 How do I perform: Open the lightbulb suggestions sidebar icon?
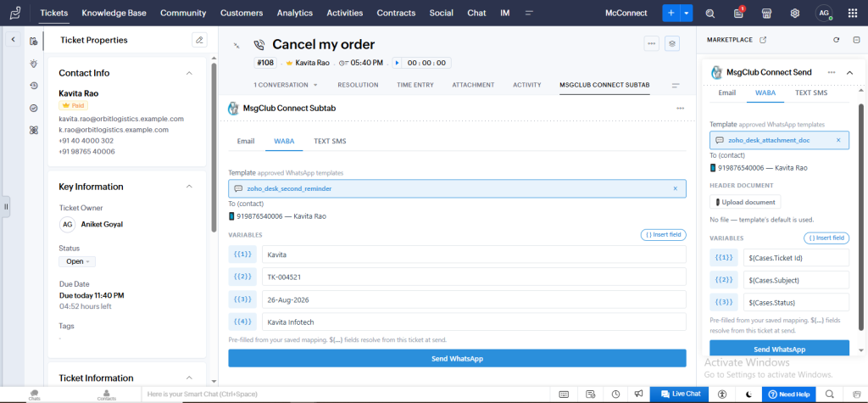(x=33, y=64)
